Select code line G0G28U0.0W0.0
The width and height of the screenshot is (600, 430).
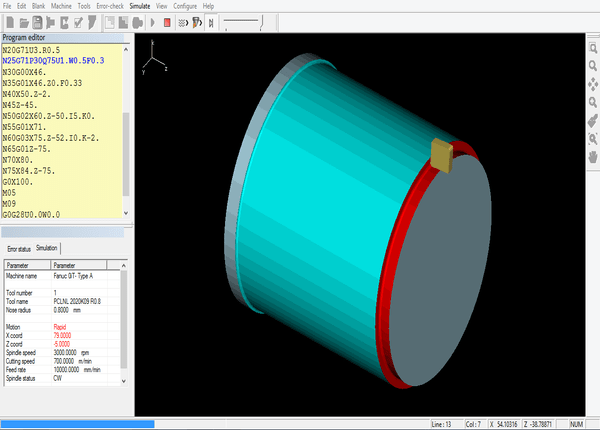coord(31,215)
